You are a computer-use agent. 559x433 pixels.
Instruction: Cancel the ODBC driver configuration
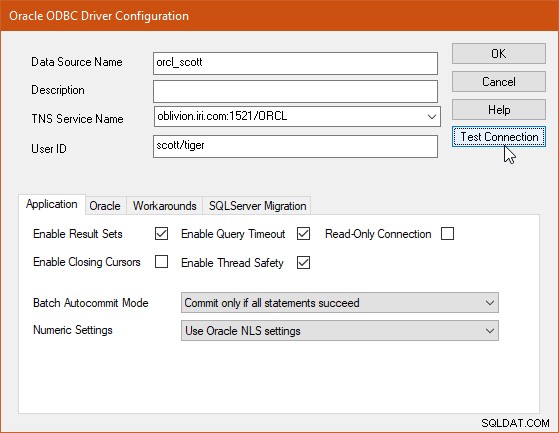[x=498, y=82]
